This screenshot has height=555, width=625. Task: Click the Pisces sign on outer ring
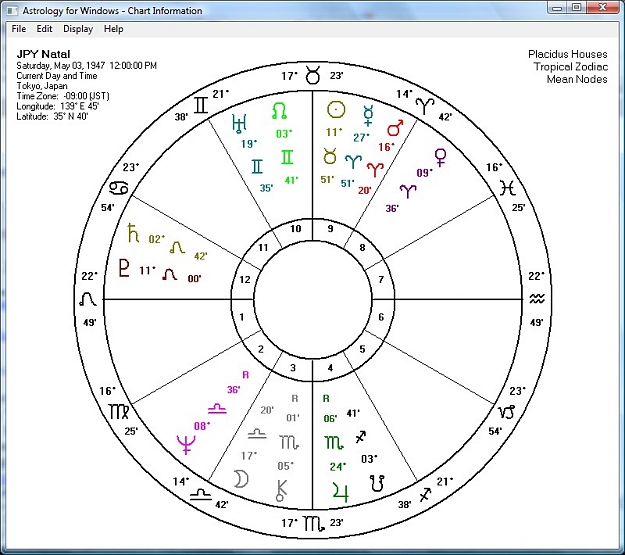pos(508,188)
